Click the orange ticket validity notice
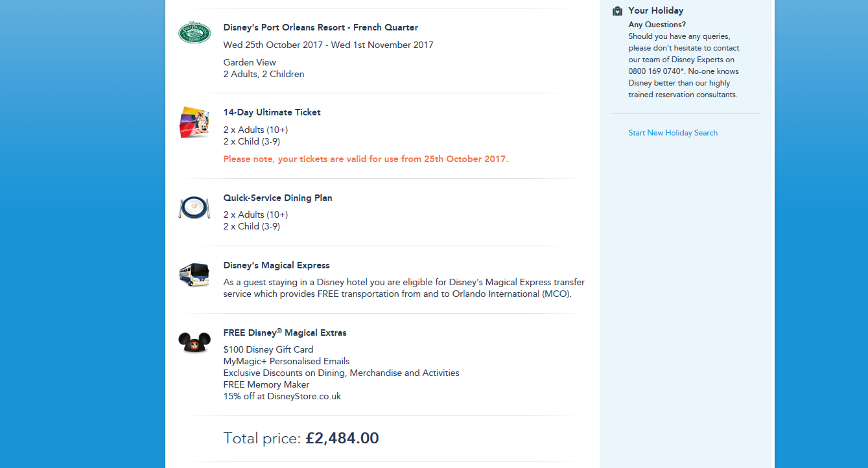The width and height of the screenshot is (868, 468). (366, 159)
